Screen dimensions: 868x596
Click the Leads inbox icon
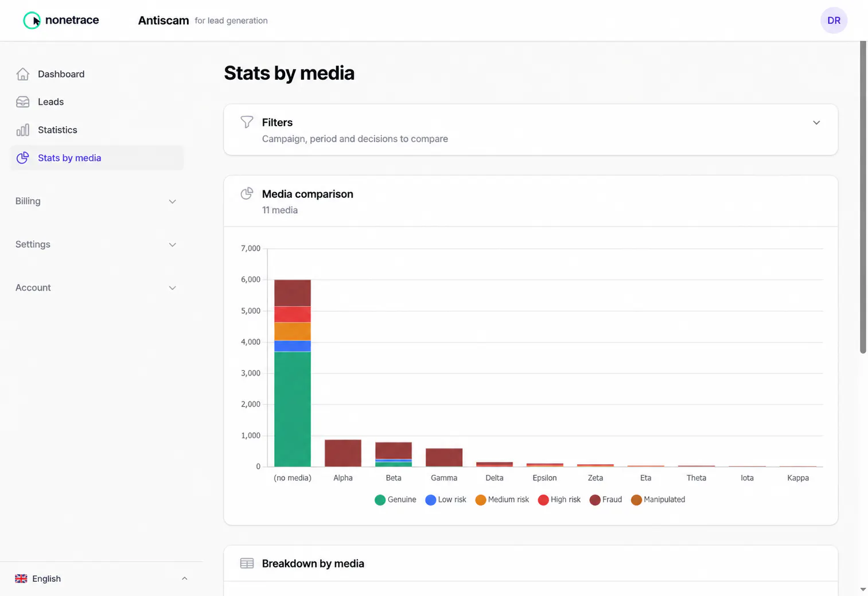(x=23, y=102)
